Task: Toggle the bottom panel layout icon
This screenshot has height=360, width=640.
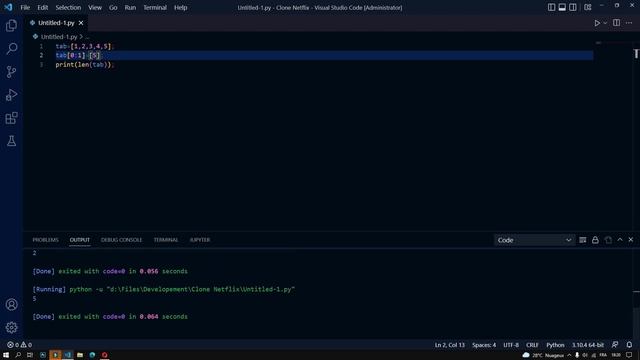Action: tap(562, 7)
